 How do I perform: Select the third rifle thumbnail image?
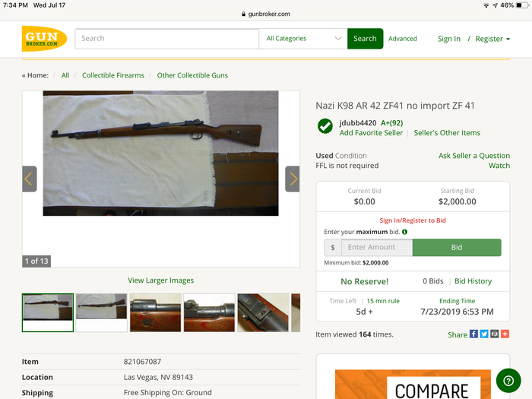coord(155,312)
